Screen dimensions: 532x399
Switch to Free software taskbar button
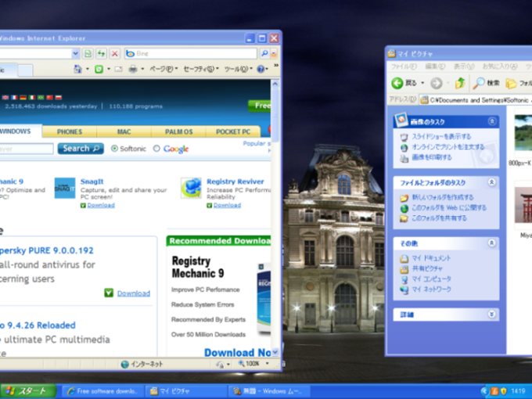[103, 391]
